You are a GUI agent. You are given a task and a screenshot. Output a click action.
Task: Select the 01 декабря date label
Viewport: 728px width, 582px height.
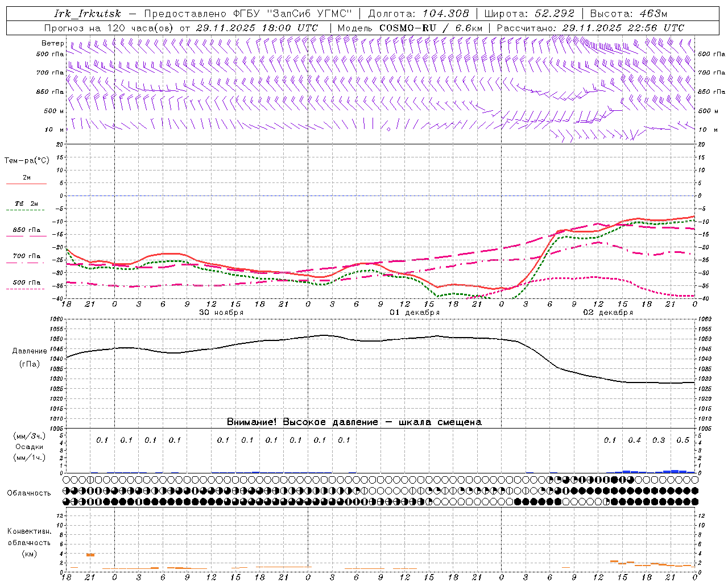pos(415,313)
